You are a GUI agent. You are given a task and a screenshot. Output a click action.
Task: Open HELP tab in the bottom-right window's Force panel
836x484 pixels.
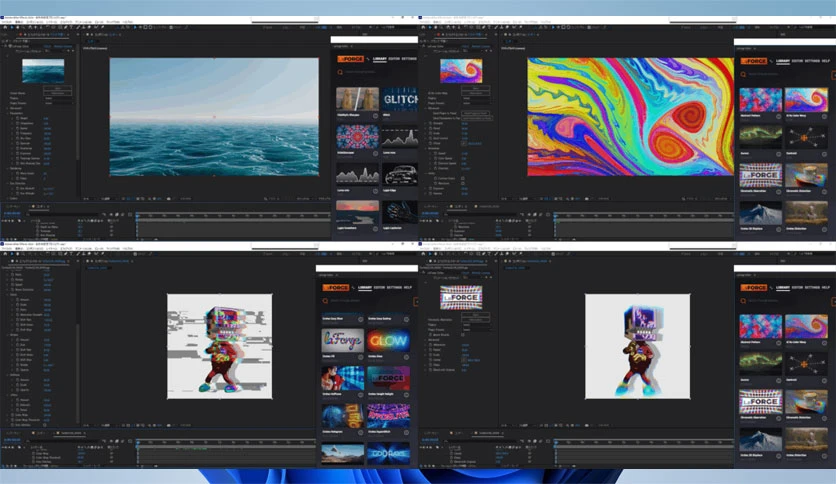point(825,287)
